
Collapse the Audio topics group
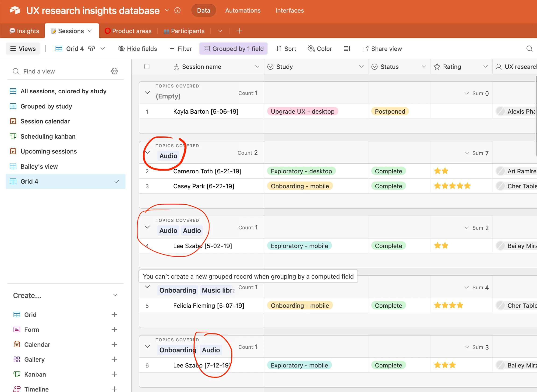pos(147,152)
